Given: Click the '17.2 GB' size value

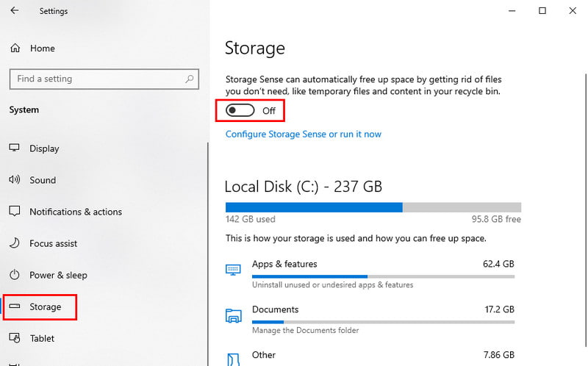Looking at the screenshot, I should (x=499, y=309).
